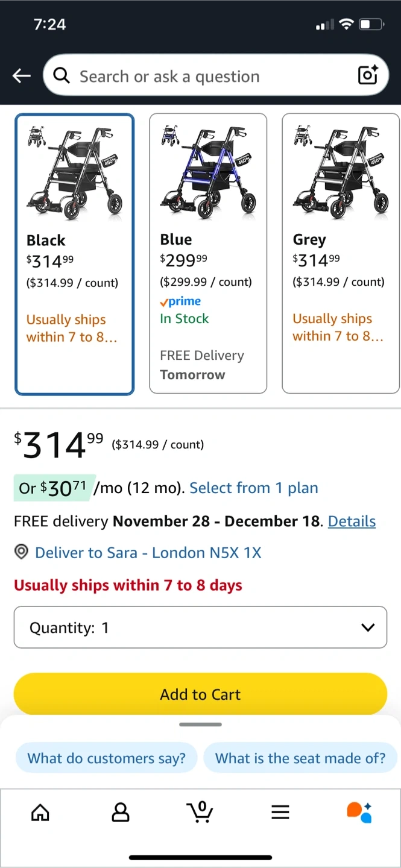
Task: Pick the Grey color variant
Action: coord(340,254)
